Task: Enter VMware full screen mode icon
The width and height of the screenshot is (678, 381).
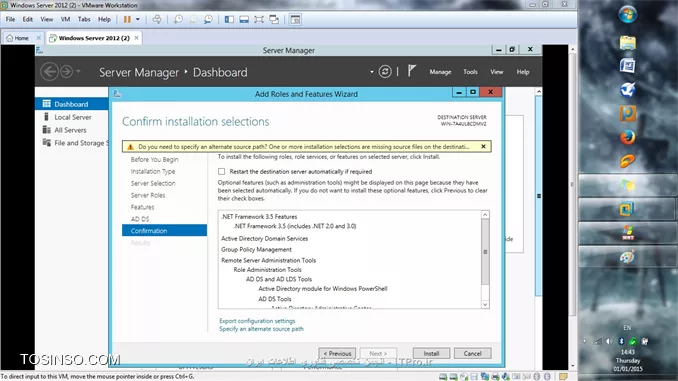Action: point(259,19)
